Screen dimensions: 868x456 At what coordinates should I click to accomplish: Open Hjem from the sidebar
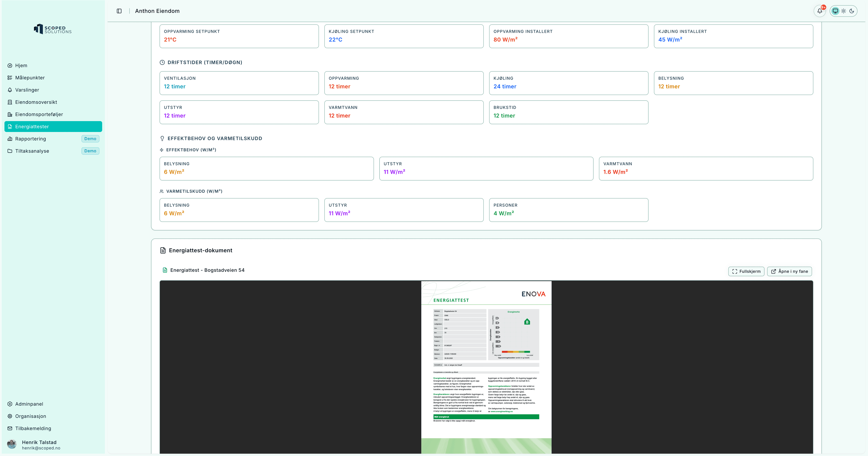(x=21, y=66)
